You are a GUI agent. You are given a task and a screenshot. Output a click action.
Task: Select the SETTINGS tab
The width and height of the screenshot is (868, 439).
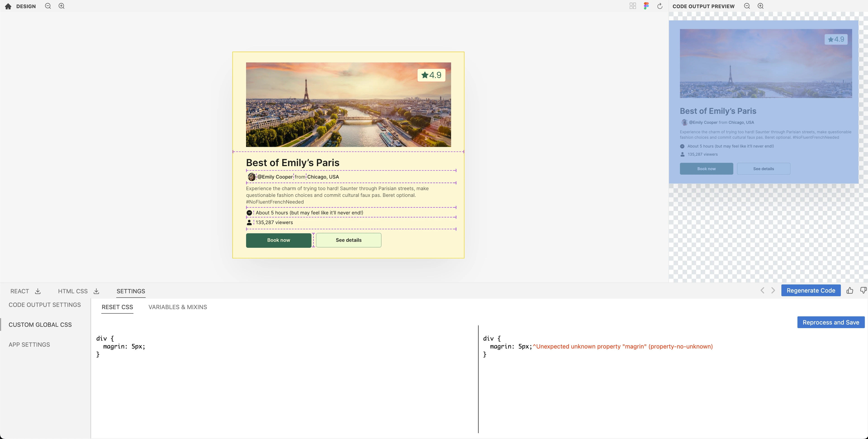(x=131, y=291)
